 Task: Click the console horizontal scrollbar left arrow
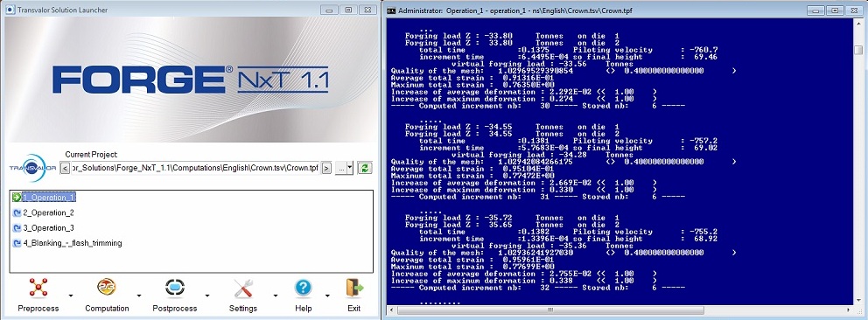pos(392,310)
